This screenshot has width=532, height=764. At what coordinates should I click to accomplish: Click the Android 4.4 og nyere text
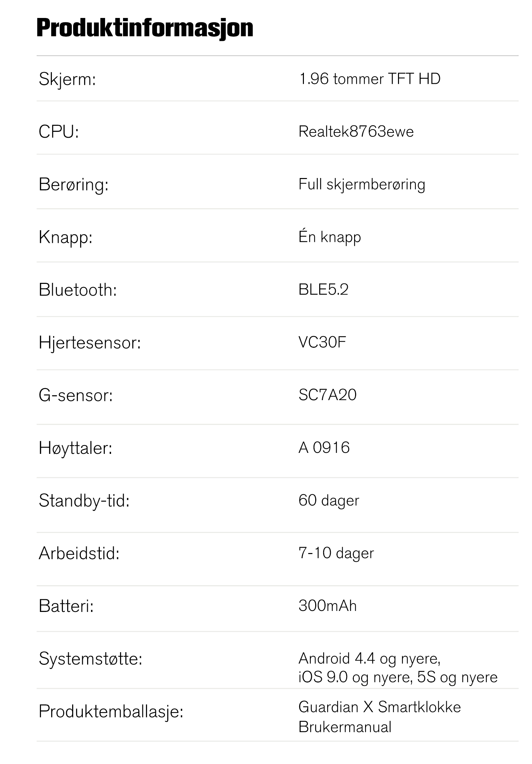(x=369, y=659)
